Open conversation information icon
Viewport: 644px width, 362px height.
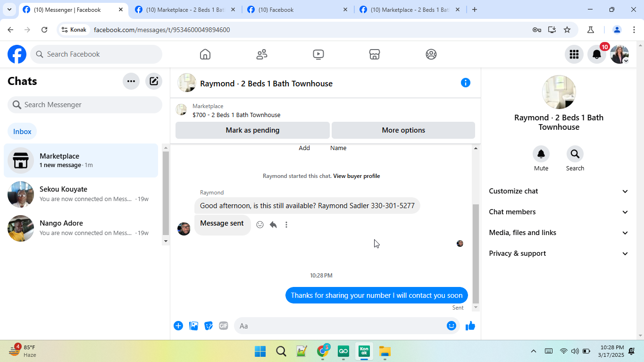pos(466,83)
